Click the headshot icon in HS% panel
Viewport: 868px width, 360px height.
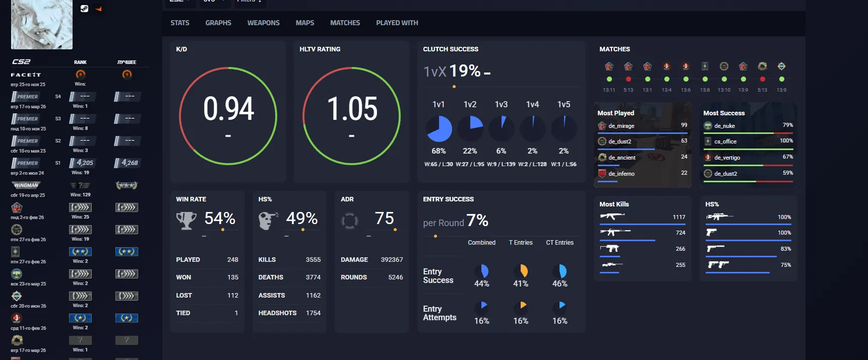click(x=268, y=221)
